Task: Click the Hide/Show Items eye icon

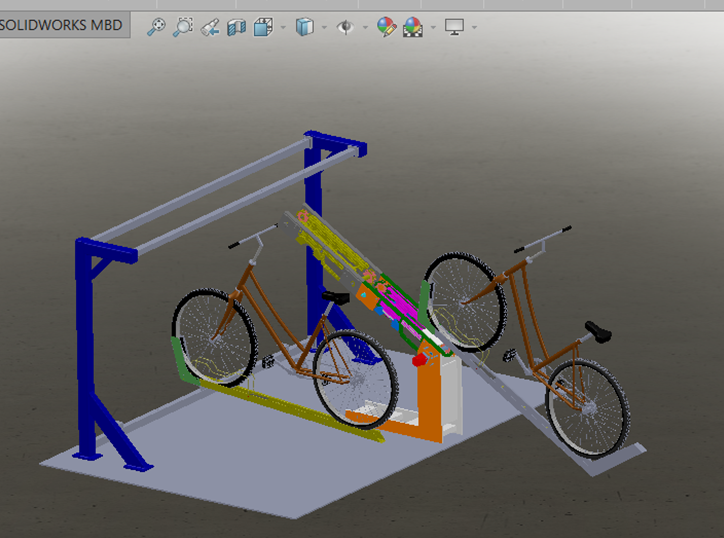Action: pyautogui.click(x=345, y=27)
